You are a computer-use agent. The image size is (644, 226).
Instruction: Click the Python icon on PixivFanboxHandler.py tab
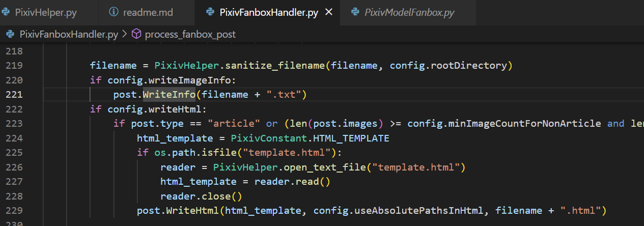tap(210, 12)
